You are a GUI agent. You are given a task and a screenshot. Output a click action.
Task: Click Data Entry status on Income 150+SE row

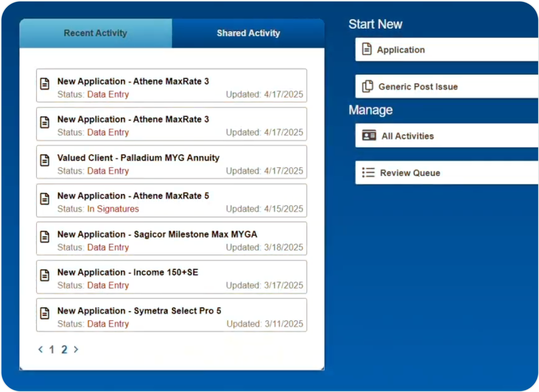tap(108, 286)
